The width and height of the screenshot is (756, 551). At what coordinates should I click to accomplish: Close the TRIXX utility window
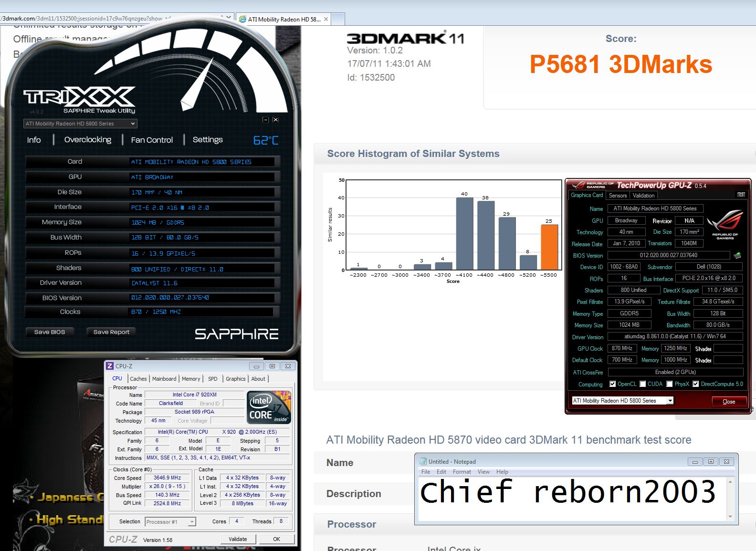tap(275, 120)
